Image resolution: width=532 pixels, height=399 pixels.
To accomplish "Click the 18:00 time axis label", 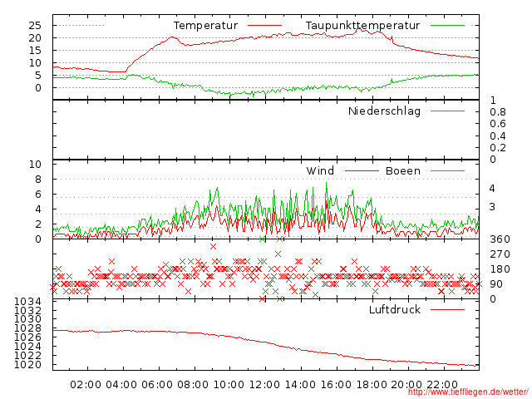I will click(x=372, y=385).
